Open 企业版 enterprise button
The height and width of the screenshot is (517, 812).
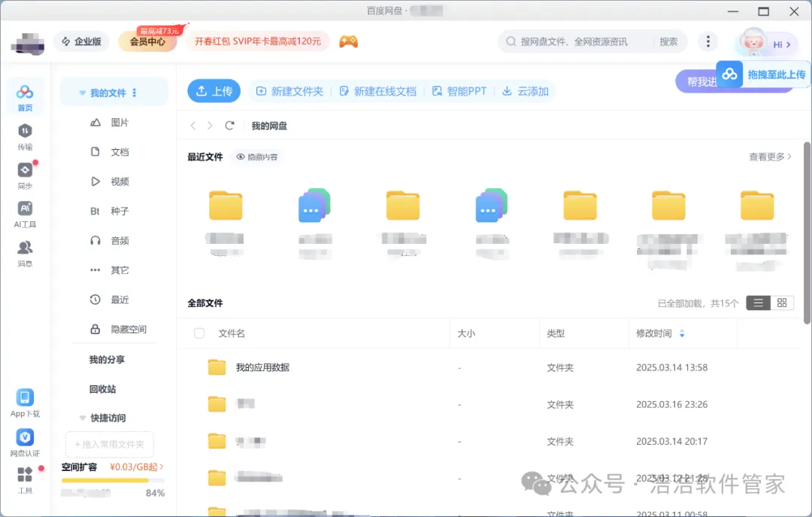tap(81, 41)
